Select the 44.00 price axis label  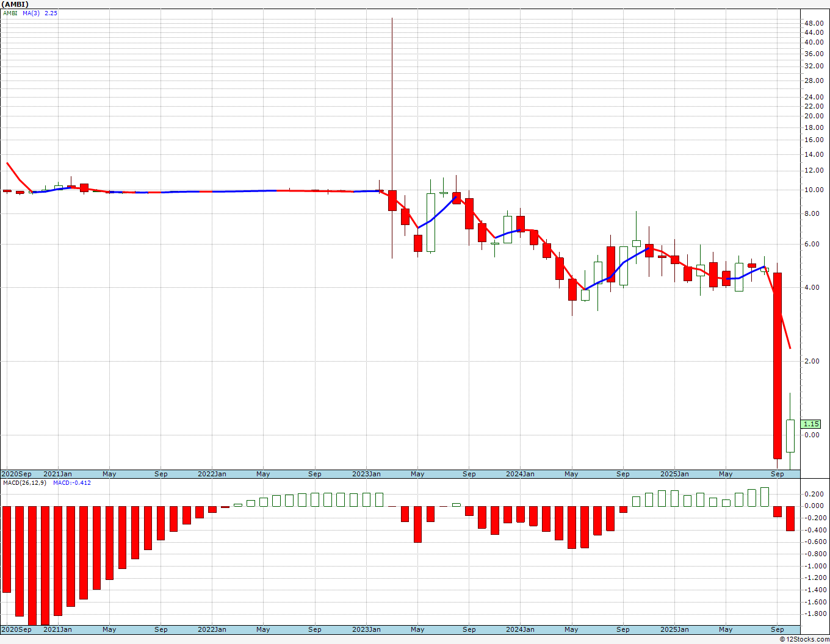tap(814, 33)
